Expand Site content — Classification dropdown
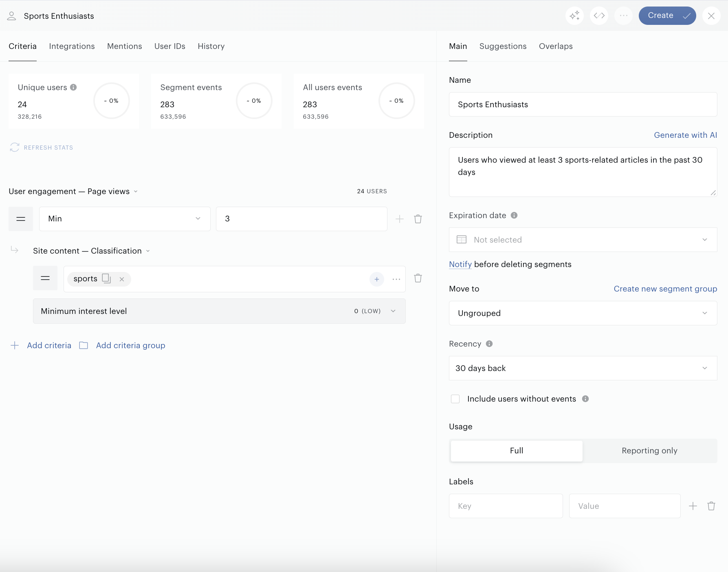Image resolution: width=728 pixels, height=572 pixels. click(92, 251)
